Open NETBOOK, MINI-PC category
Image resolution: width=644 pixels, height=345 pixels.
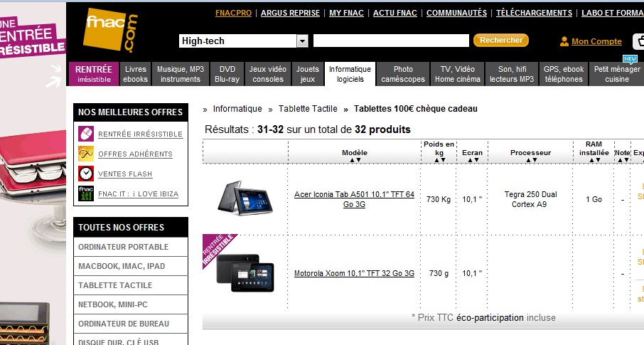click(131, 304)
